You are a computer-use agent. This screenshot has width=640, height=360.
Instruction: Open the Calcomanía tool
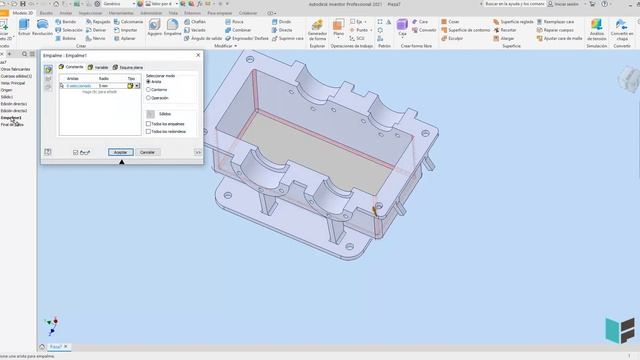(x=128, y=22)
